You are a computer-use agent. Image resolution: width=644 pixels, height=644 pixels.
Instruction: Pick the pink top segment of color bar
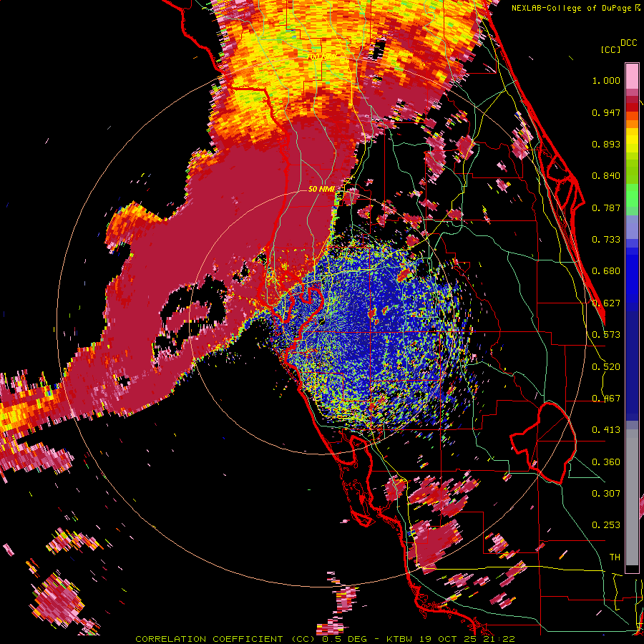[632, 77]
